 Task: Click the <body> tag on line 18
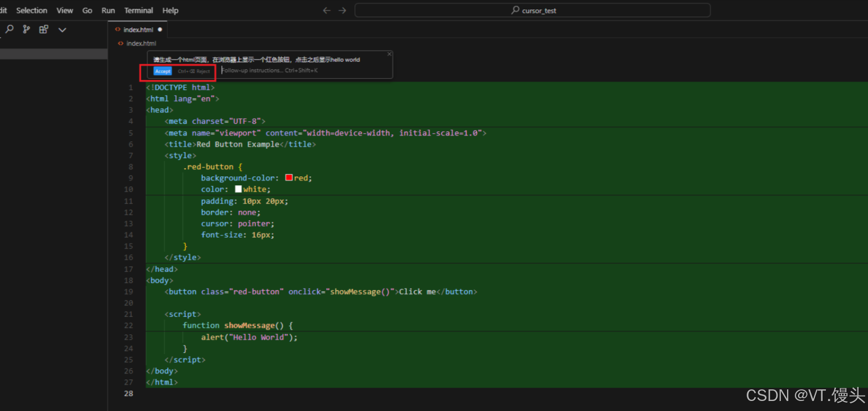coord(160,281)
